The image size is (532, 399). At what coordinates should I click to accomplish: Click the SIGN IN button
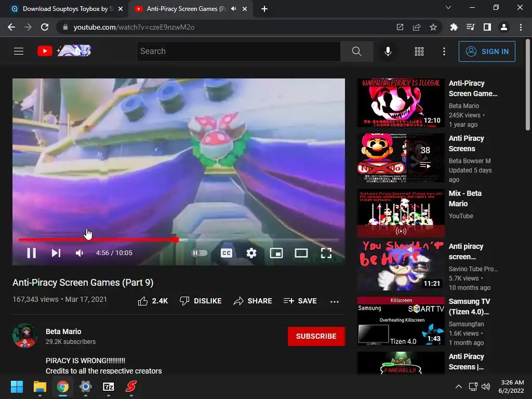pos(487,51)
